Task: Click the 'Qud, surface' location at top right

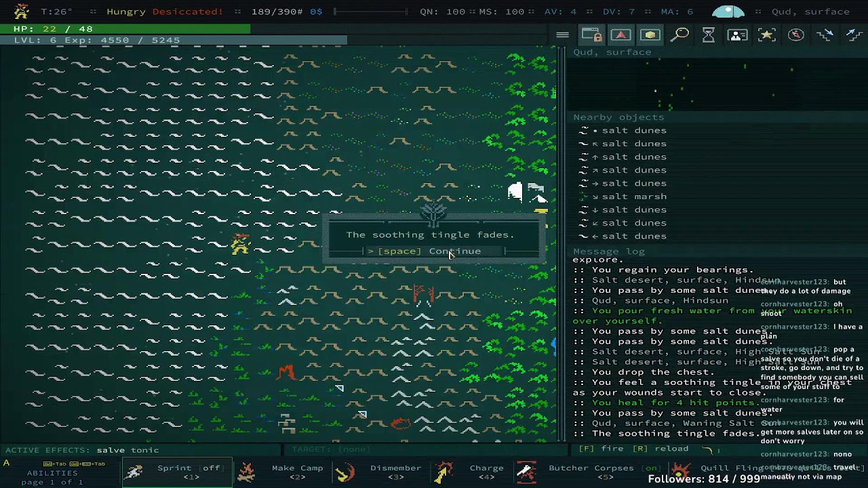Action: [x=810, y=12]
